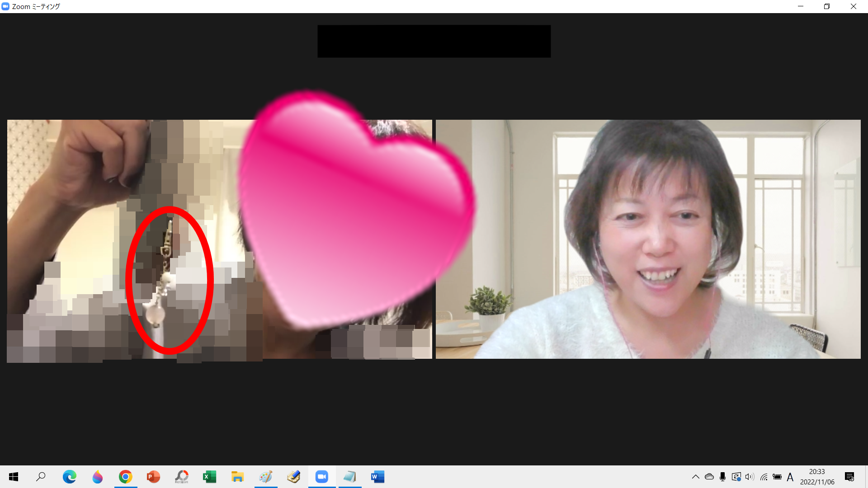Select the right participant's video tile
Image resolution: width=868 pixels, height=488 pixels.
point(648,239)
